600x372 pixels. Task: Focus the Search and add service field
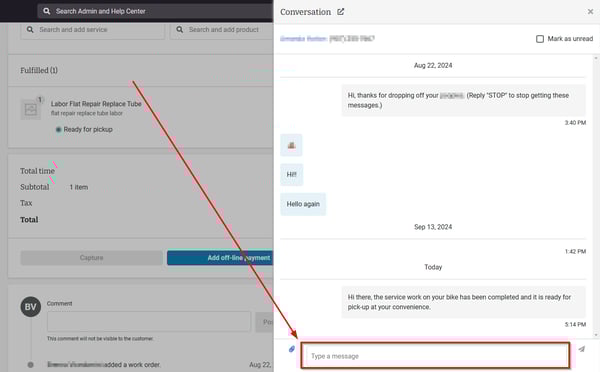[93, 30]
